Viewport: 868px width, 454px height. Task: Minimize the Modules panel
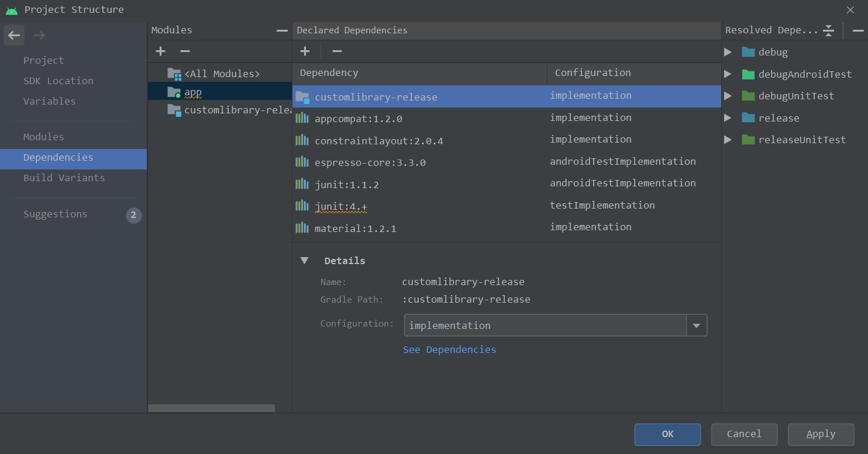[x=282, y=30]
